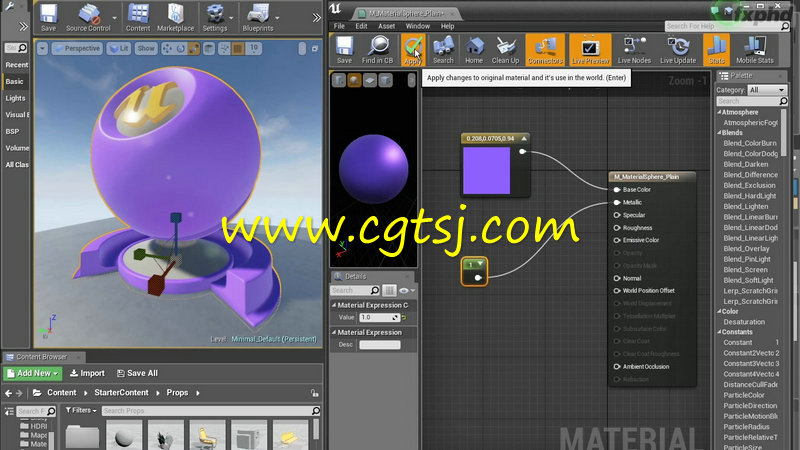Apply changes to the original material

413,49
